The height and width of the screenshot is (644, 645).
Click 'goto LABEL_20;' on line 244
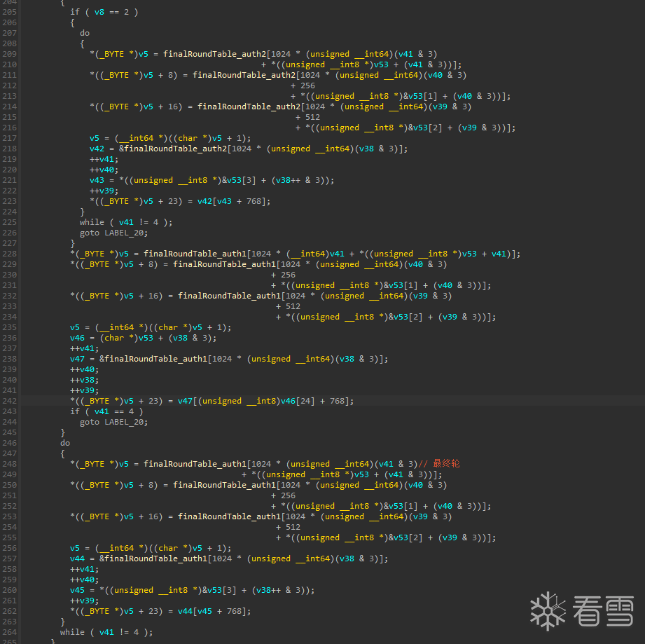[113, 422]
